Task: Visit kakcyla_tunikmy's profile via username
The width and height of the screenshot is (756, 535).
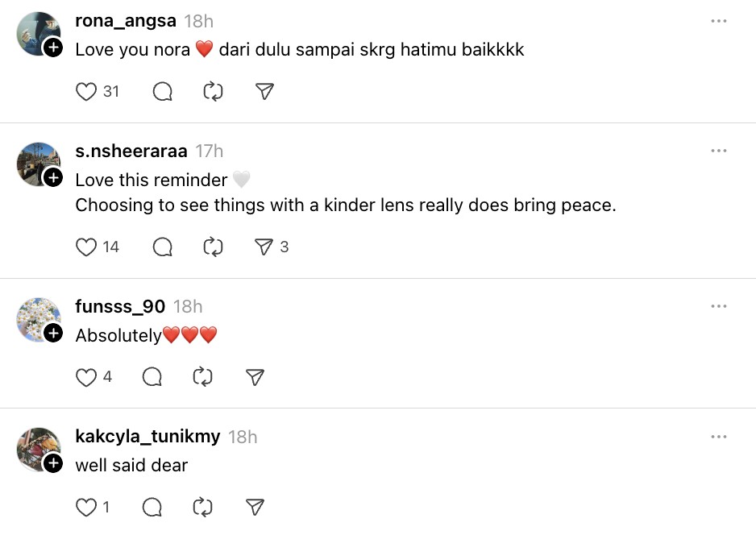Action: (x=147, y=437)
